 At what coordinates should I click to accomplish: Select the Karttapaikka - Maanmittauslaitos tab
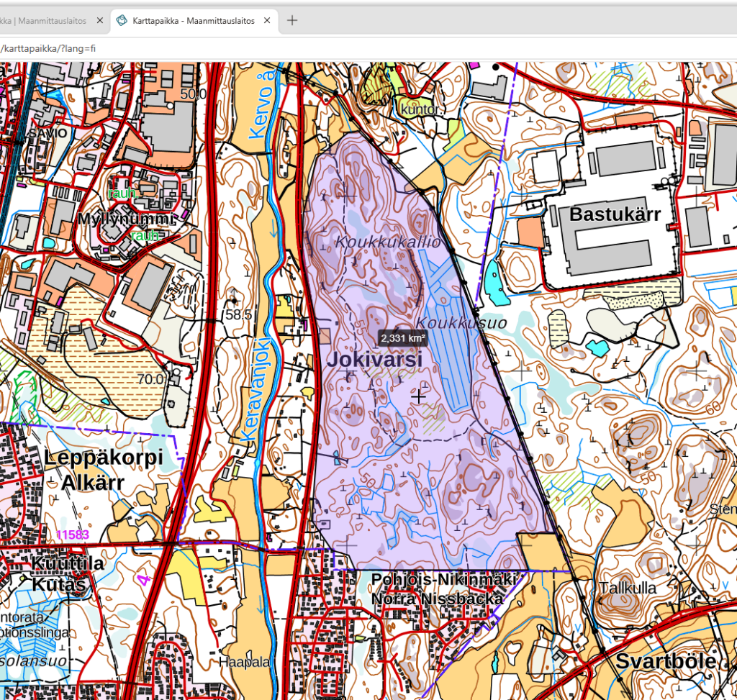pos(193,21)
